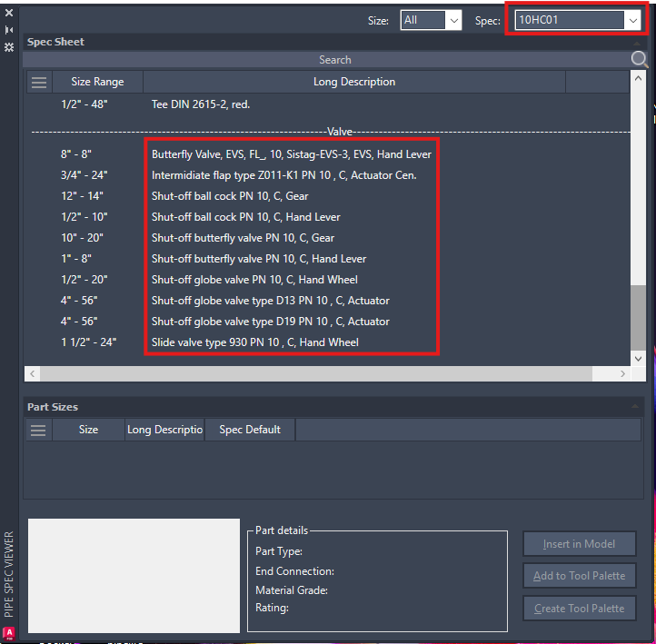Screen dimensions: 656x644
Task: Open the Part Sizes column menu icon
Action: point(38,430)
